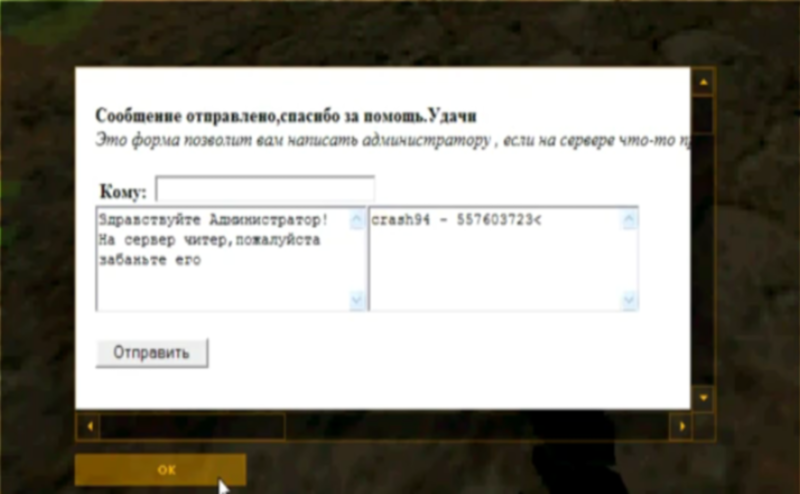Click the page vertical scrollbar thumb
The height and width of the screenshot is (494, 800).
[x=703, y=114]
